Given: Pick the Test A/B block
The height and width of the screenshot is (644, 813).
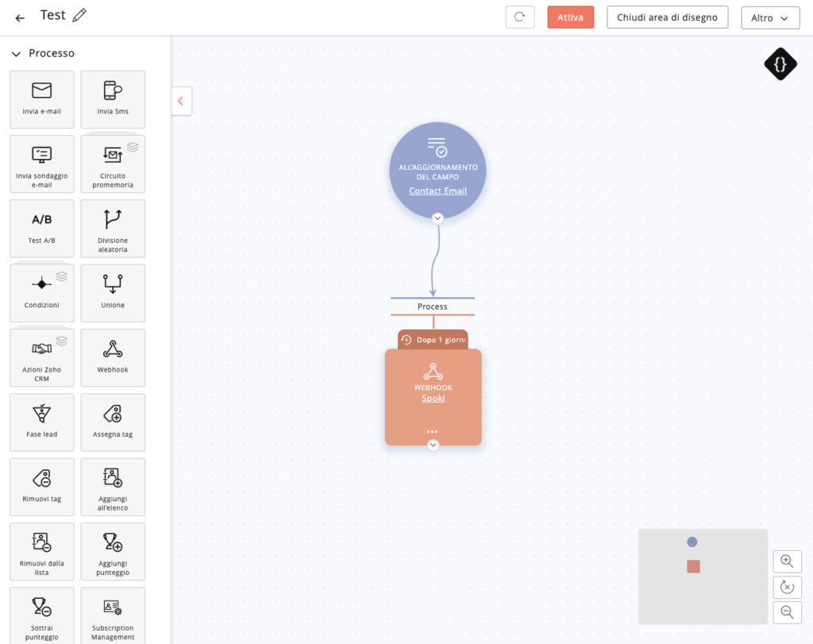Looking at the screenshot, I should [x=41, y=228].
